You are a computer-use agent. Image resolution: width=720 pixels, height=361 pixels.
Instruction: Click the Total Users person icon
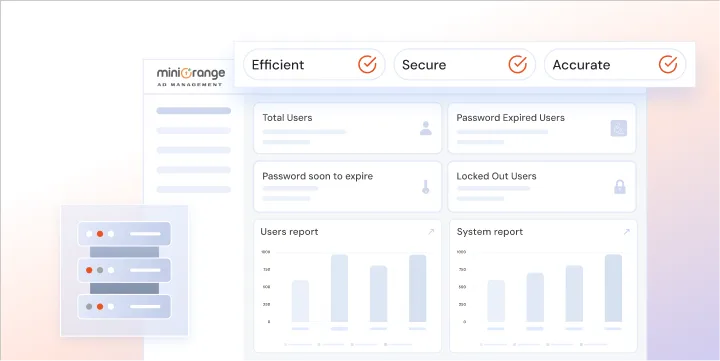pos(426,128)
